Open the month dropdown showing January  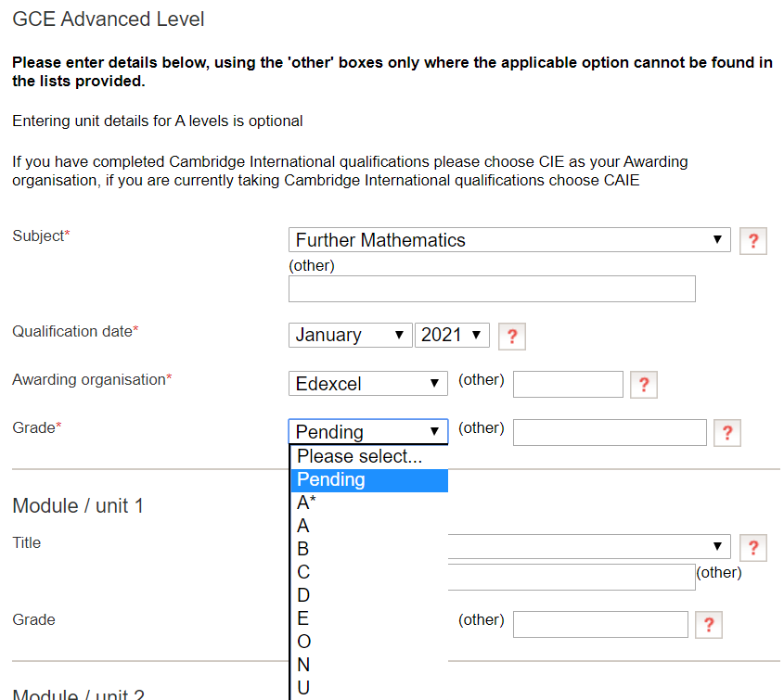(350, 335)
